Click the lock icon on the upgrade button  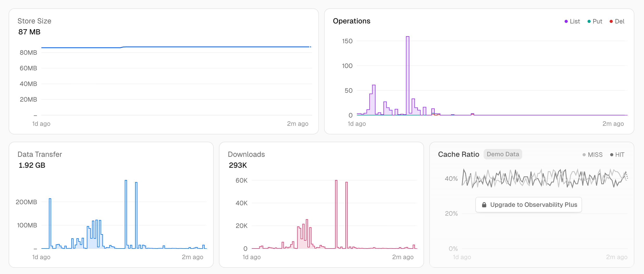[x=484, y=205]
